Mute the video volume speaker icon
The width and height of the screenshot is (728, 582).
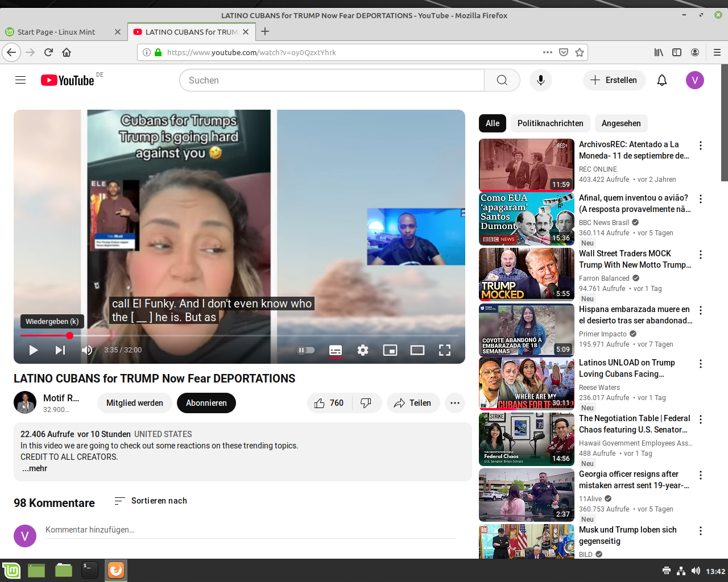click(x=87, y=350)
